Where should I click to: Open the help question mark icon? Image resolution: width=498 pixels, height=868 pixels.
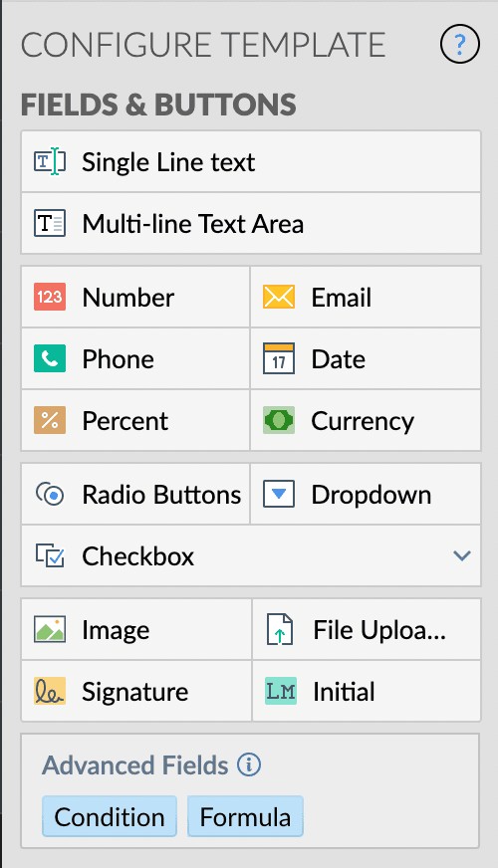pos(460,44)
